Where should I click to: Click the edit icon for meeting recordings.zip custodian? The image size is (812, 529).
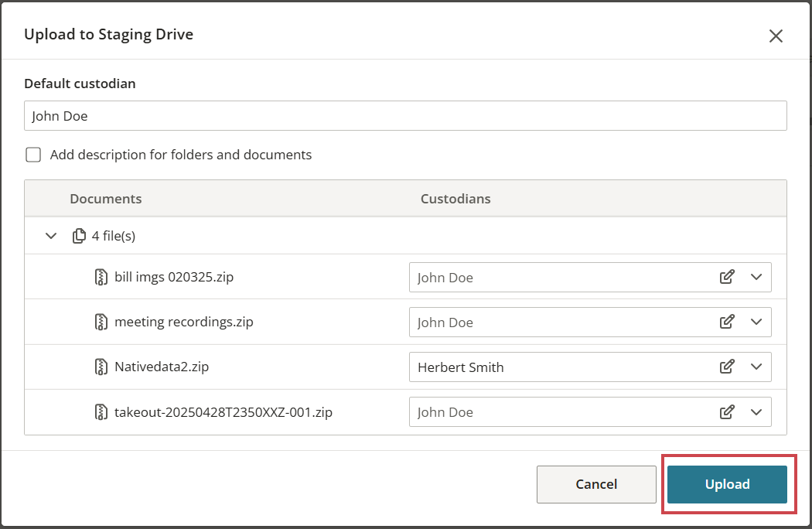click(x=727, y=322)
